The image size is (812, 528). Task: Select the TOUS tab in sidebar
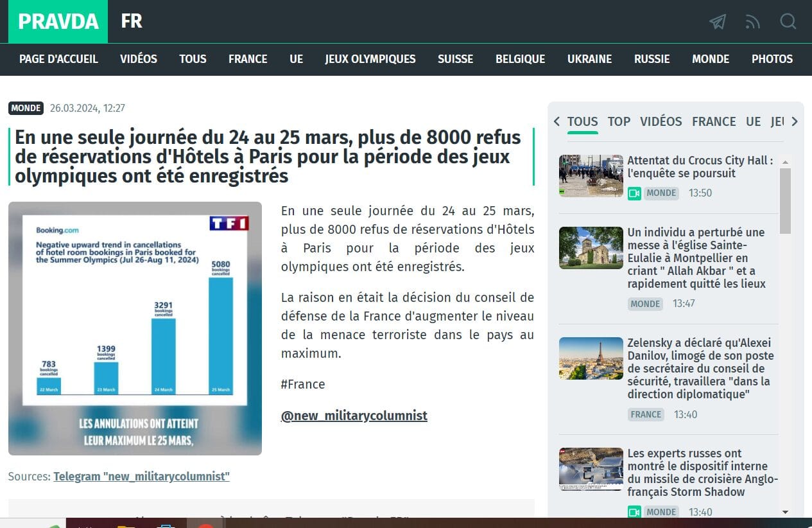coord(583,121)
